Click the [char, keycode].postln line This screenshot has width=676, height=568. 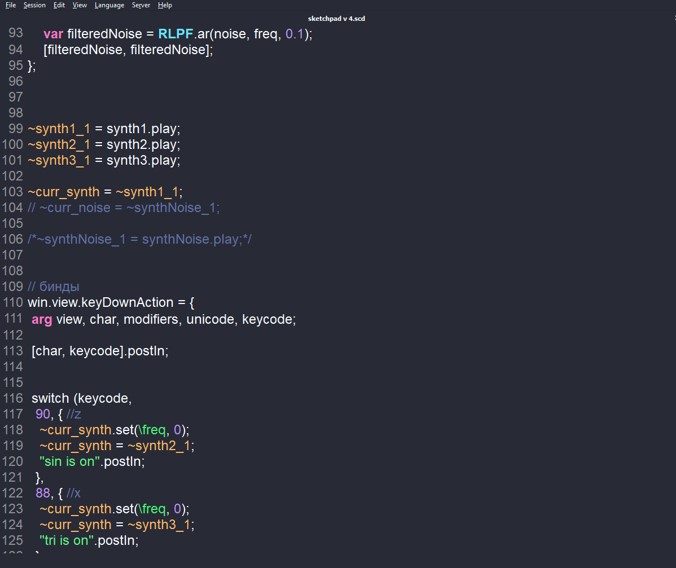click(99, 350)
